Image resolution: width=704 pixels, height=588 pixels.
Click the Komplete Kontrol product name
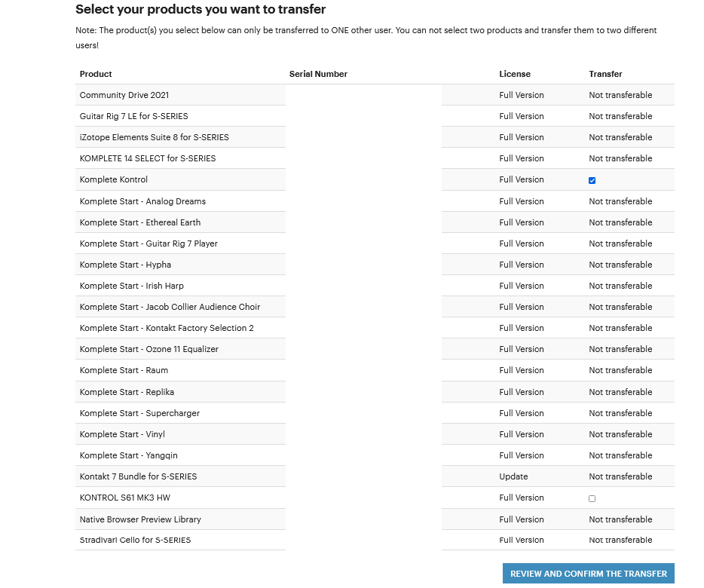point(114,179)
